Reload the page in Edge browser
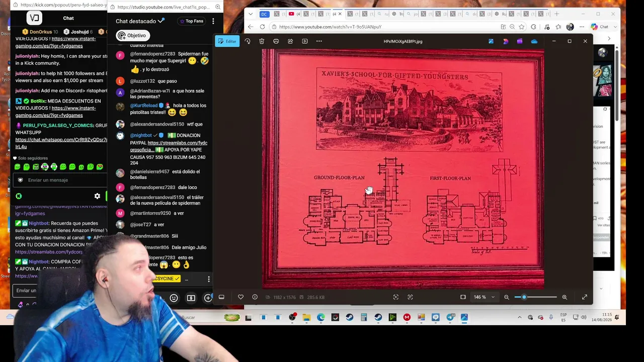Viewport: 644px width, 362px height. tap(262, 27)
